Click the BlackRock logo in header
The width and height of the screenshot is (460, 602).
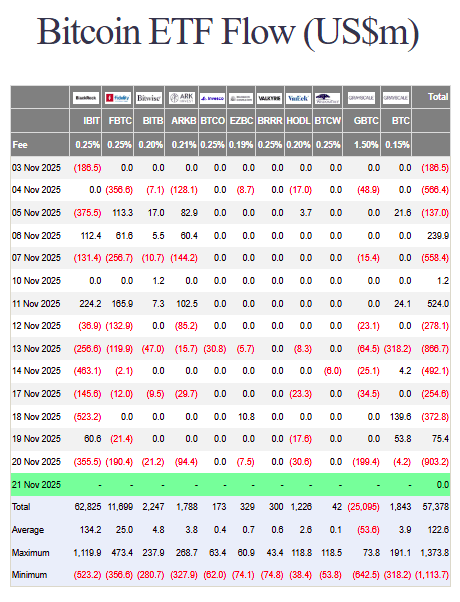tap(86, 98)
